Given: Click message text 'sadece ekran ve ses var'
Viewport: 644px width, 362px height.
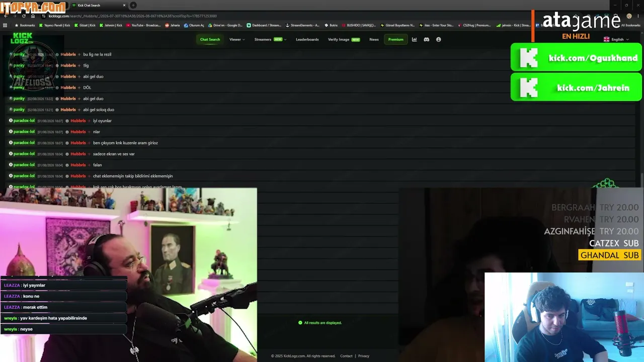Looking at the screenshot, I should click(114, 154).
